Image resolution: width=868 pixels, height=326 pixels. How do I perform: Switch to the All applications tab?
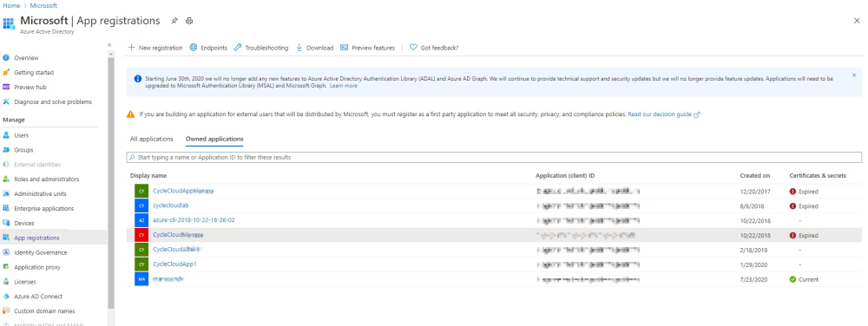[x=152, y=140]
